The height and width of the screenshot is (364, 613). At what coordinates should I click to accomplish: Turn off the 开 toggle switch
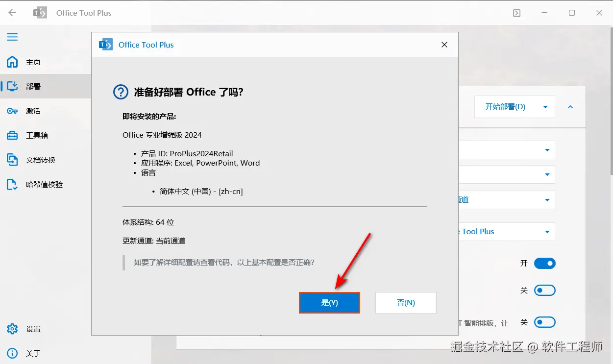(x=544, y=264)
